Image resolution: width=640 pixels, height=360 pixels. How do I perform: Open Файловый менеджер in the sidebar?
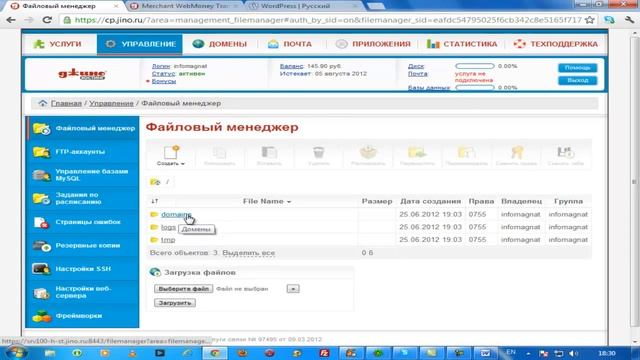(83, 128)
